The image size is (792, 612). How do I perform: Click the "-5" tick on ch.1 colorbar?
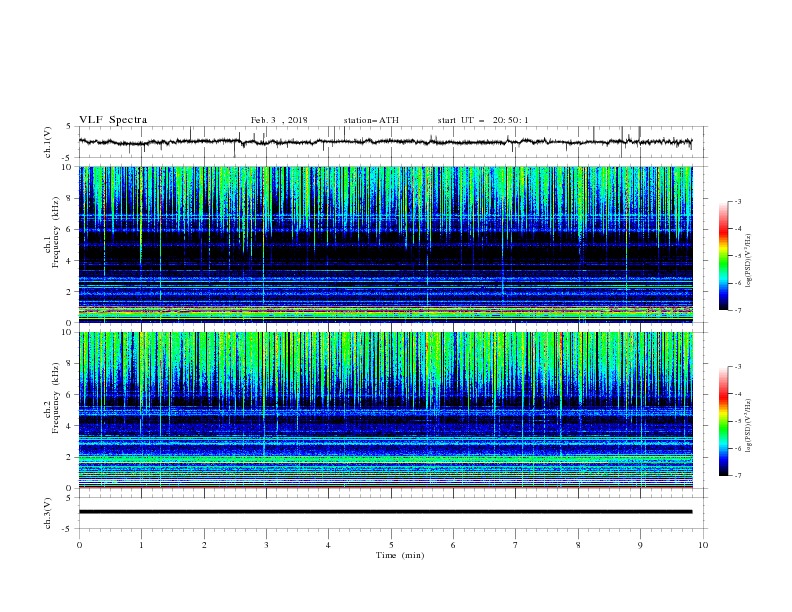(738, 256)
